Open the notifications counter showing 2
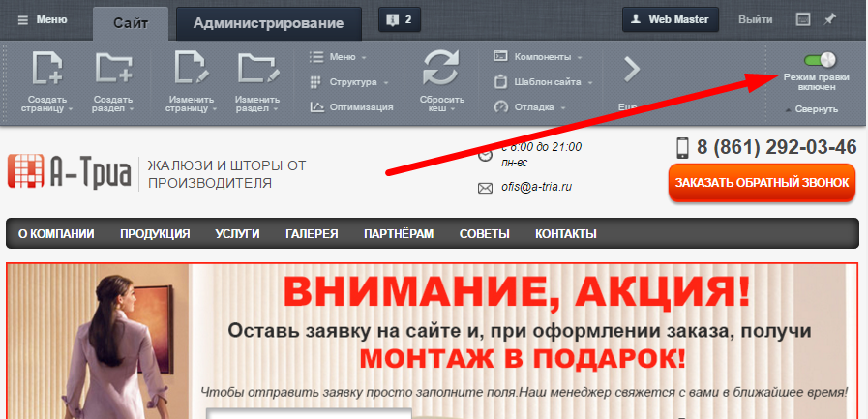The height and width of the screenshot is (419, 868). coord(400,20)
